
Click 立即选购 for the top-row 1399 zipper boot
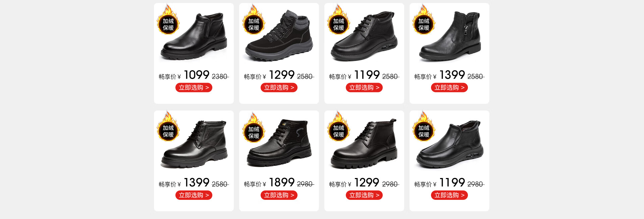coord(449,88)
